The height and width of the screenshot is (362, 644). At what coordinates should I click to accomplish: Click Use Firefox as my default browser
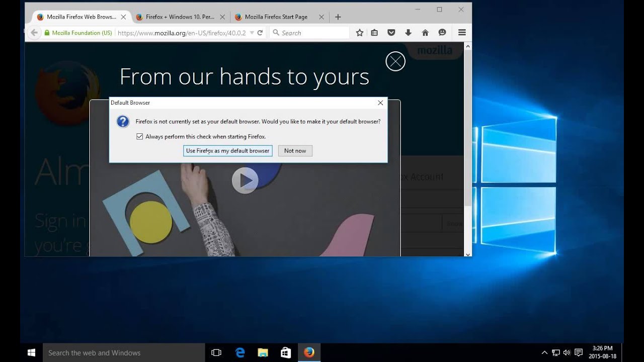tap(228, 151)
